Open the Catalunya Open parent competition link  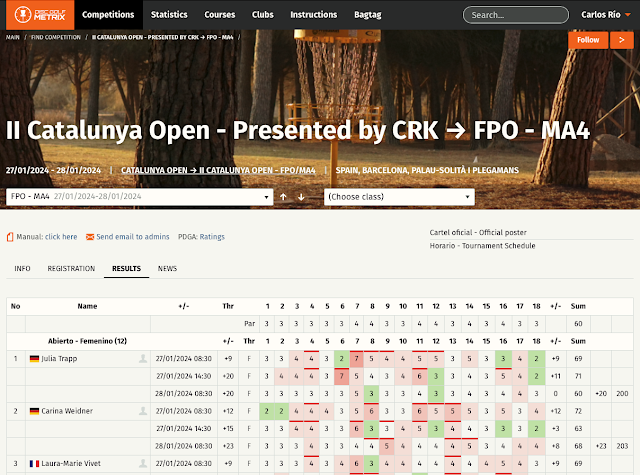(x=218, y=170)
